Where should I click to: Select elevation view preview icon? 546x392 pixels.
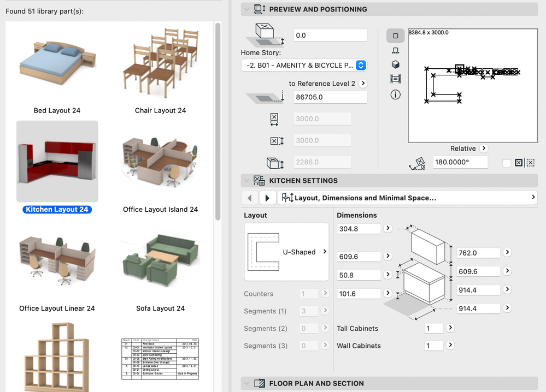click(395, 50)
